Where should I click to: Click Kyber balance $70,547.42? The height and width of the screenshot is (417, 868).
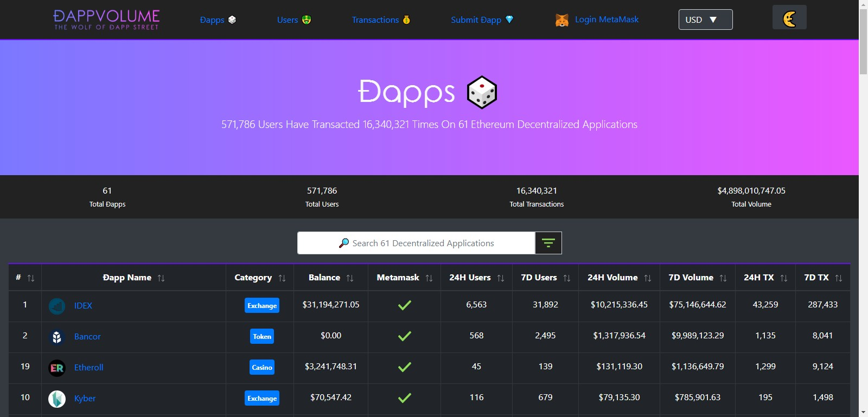(x=331, y=397)
